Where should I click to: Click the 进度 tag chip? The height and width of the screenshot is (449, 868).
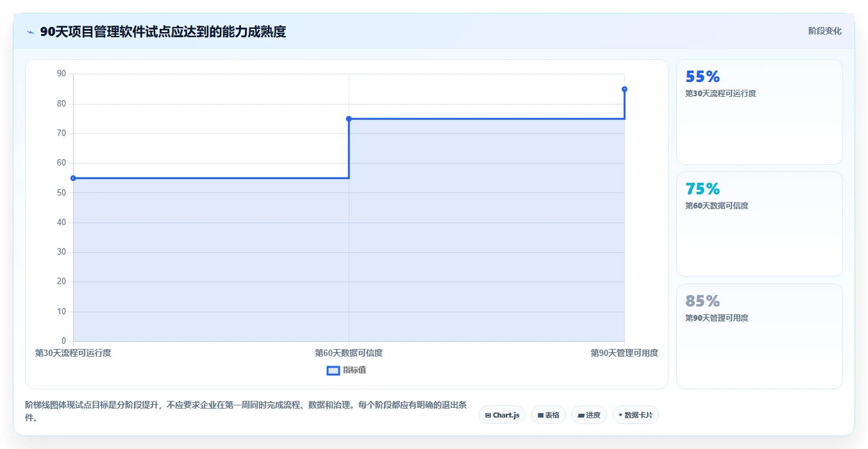coord(589,415)
